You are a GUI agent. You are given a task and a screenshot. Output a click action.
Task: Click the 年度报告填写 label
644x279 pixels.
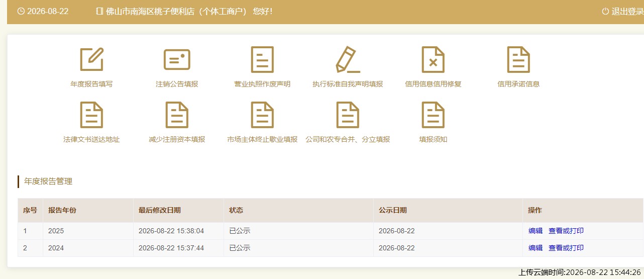91,84
